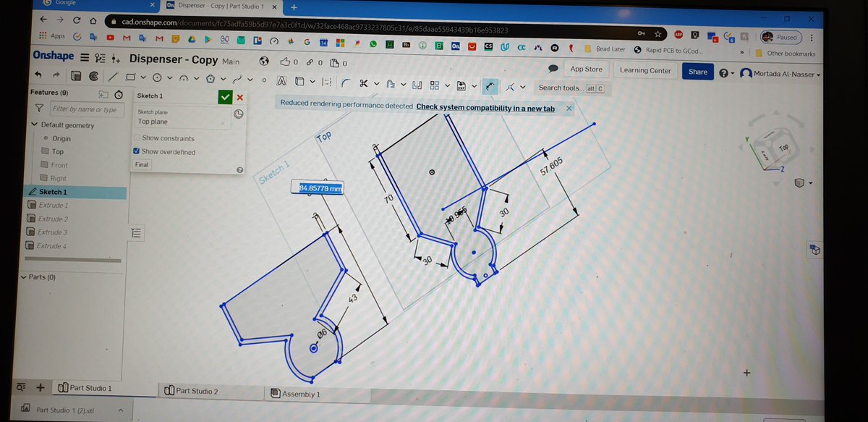The image size is (868, 422).
Task: Select the Point sketch tool
Action: pos(264,80)
